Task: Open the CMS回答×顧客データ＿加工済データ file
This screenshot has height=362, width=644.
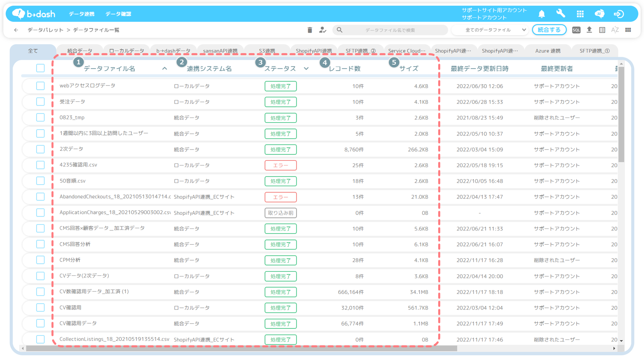Action: [102, 228]
